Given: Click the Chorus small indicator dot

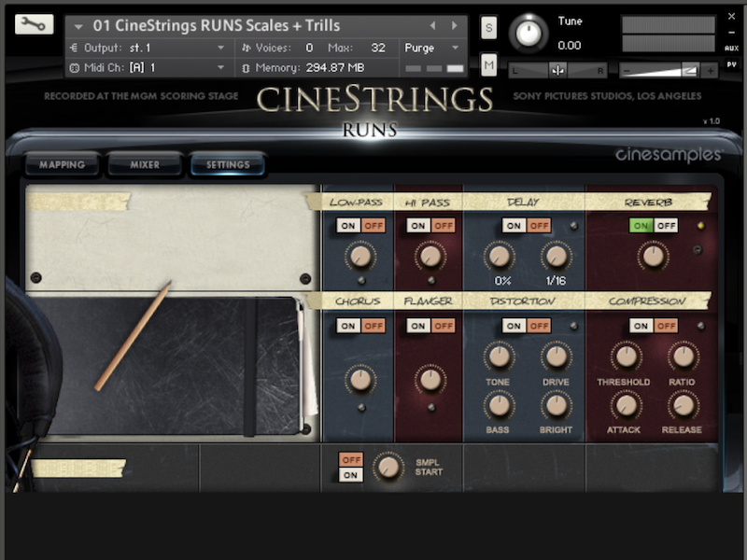Looking at the screenshot, I should pyautogui.click(x=361, y=408).
